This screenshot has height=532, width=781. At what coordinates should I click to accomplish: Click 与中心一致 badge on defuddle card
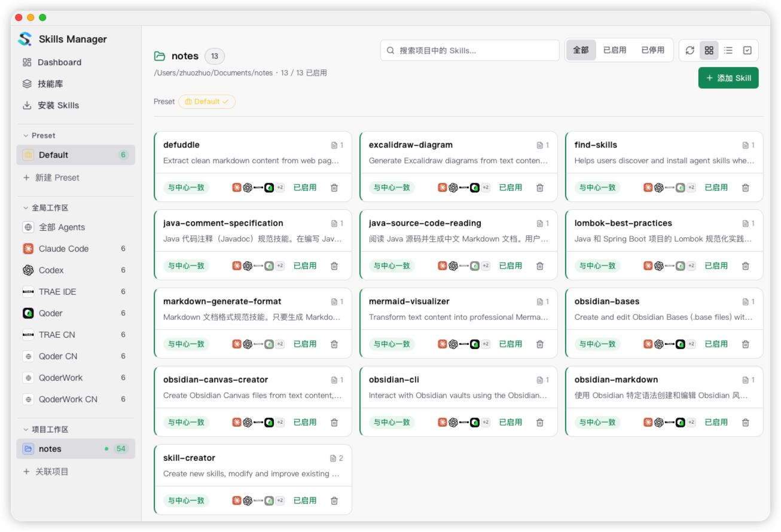click(186, 187)
